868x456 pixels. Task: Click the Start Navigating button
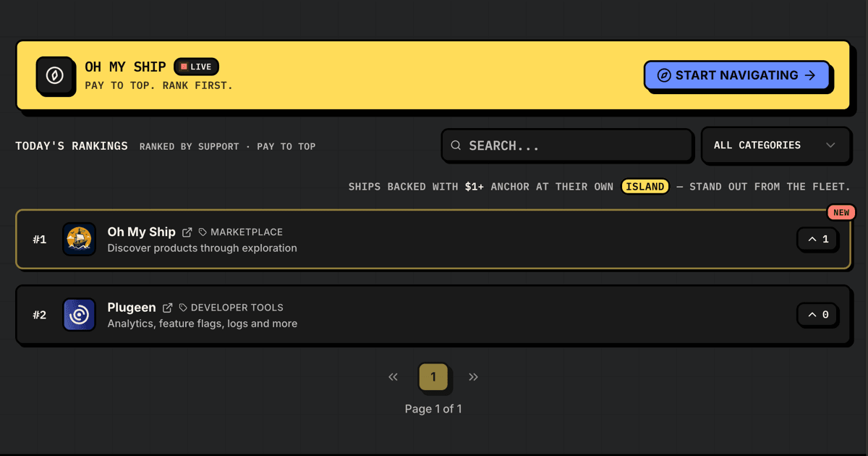pyautogui.click(x=736, y=75)
